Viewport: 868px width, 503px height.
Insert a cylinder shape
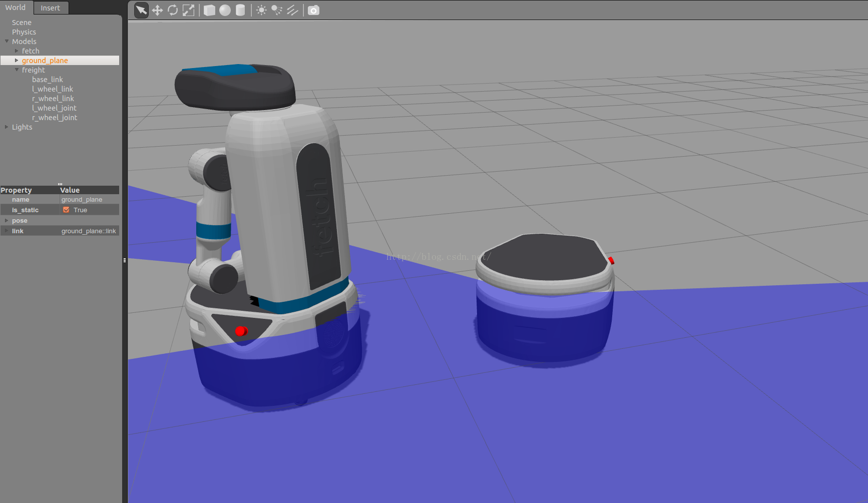240,10
